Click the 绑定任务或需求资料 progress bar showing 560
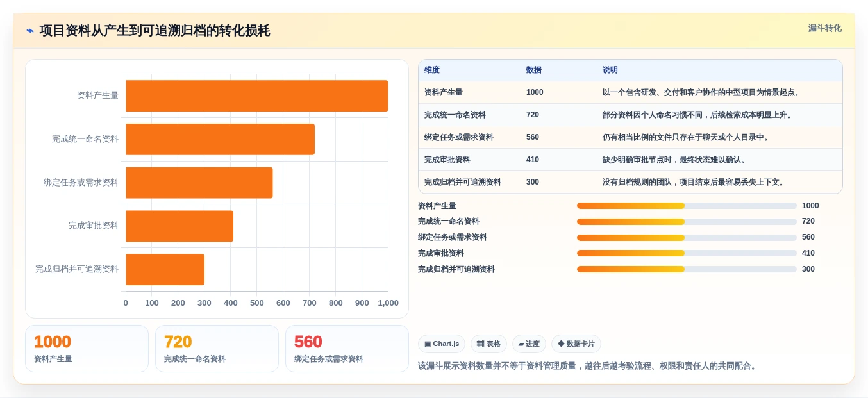The image size is (868, 398). 687,238
